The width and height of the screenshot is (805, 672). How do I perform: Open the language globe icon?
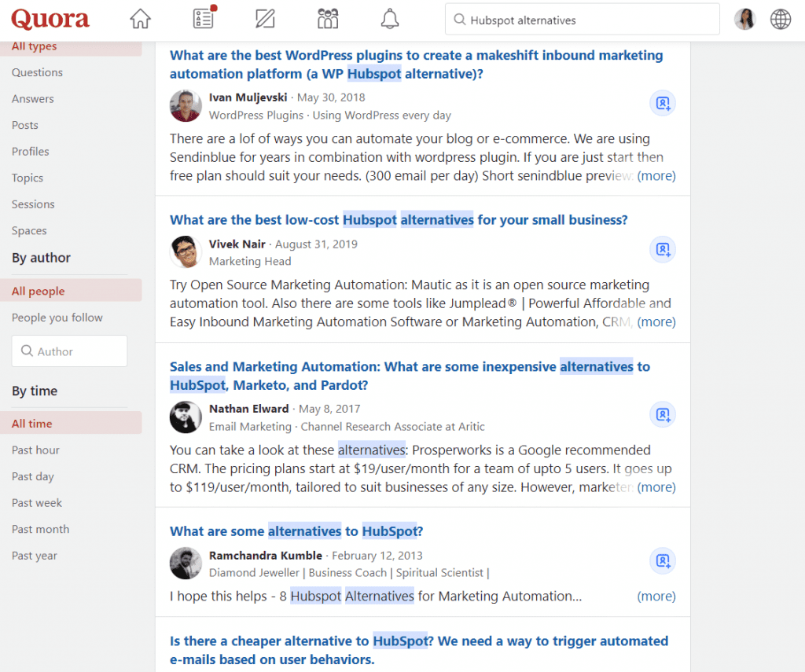(781, 19)
